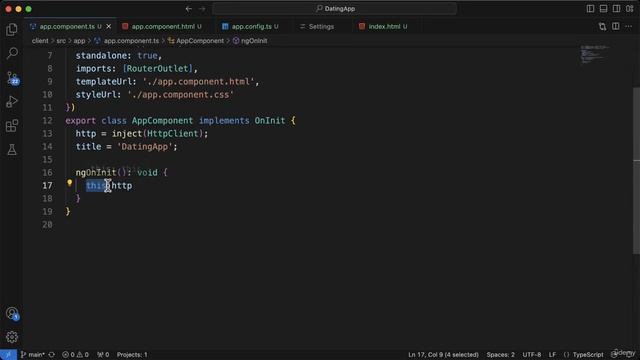This screenshot has height=360, width=640.
Task: Click the lightbulb code action on line 17
Action: click(69, 183)
